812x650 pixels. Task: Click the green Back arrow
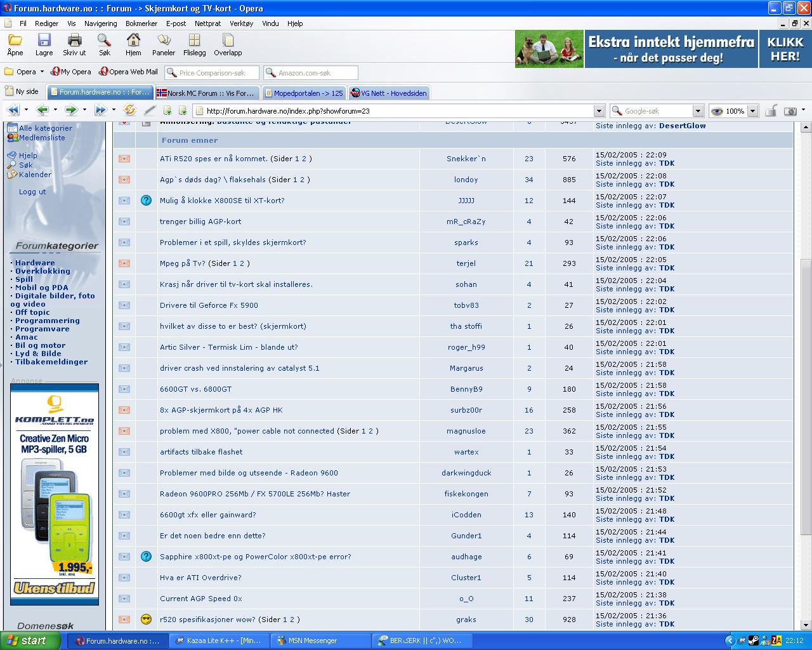[x=43, y=110]
